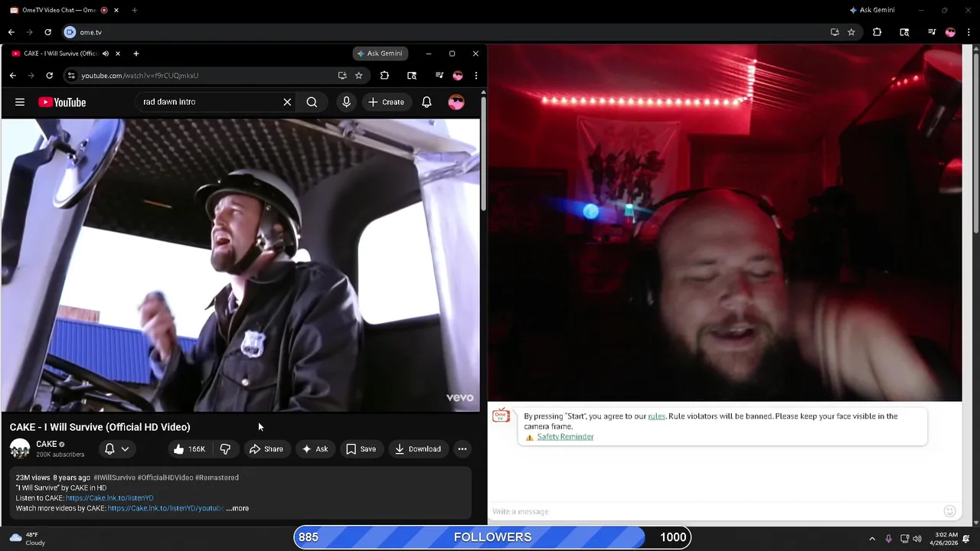The image size is (980, 551).
Task: Install YouTube app icon in address bar
Action: [x=342, y=76]
